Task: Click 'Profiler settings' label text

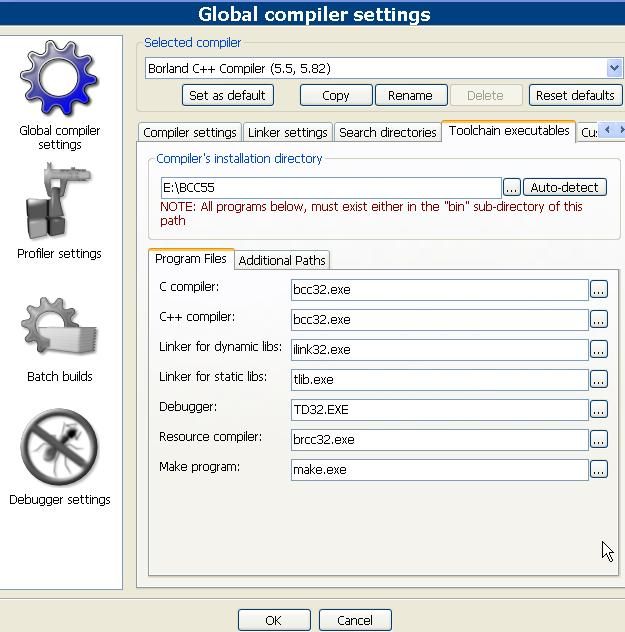Action: (x=59, y=254)
